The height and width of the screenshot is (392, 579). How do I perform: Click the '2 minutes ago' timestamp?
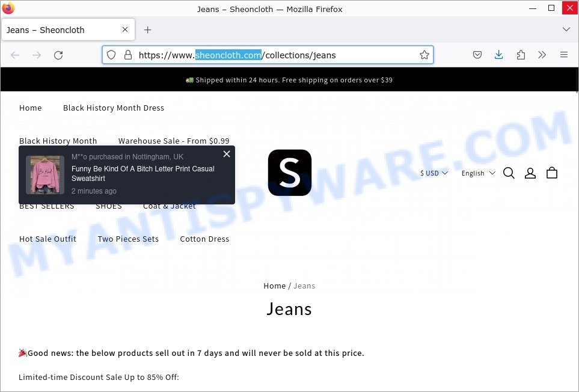pyautogui.click(x=94, y=191)
